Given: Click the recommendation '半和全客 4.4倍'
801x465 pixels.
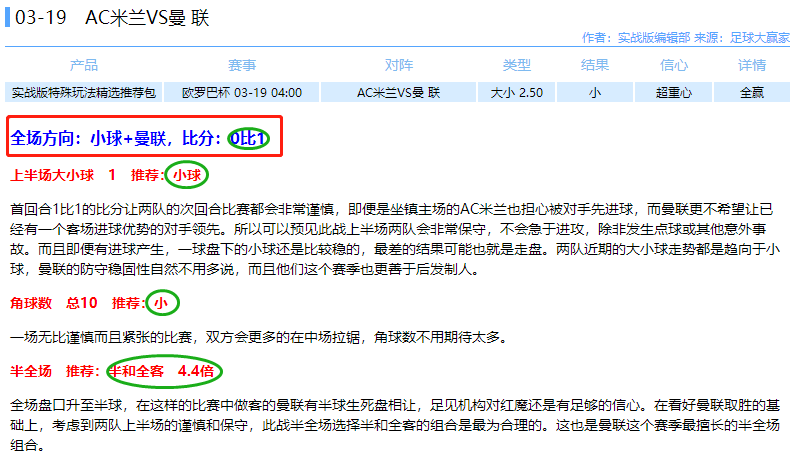Looking at the screenshot, I should tap(163, 371).
